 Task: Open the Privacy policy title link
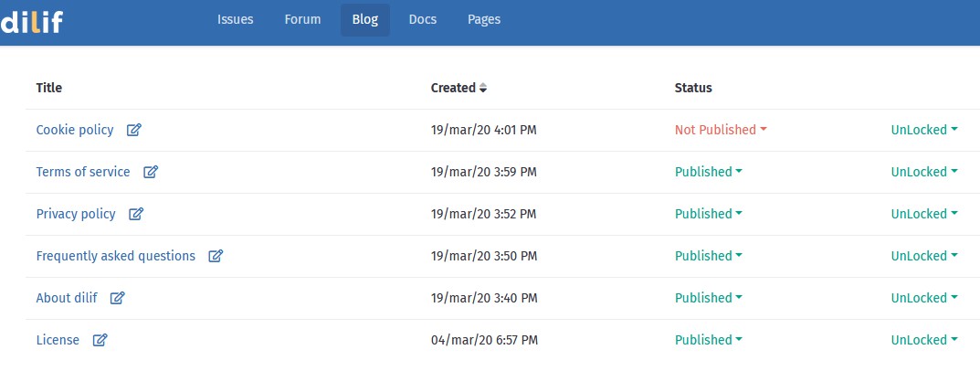point(76,213)
